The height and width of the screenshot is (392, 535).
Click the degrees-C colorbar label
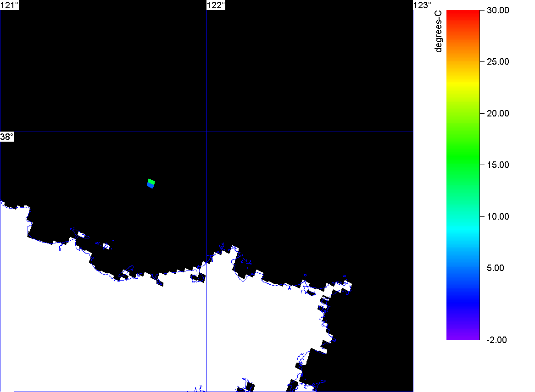(439, 31)
